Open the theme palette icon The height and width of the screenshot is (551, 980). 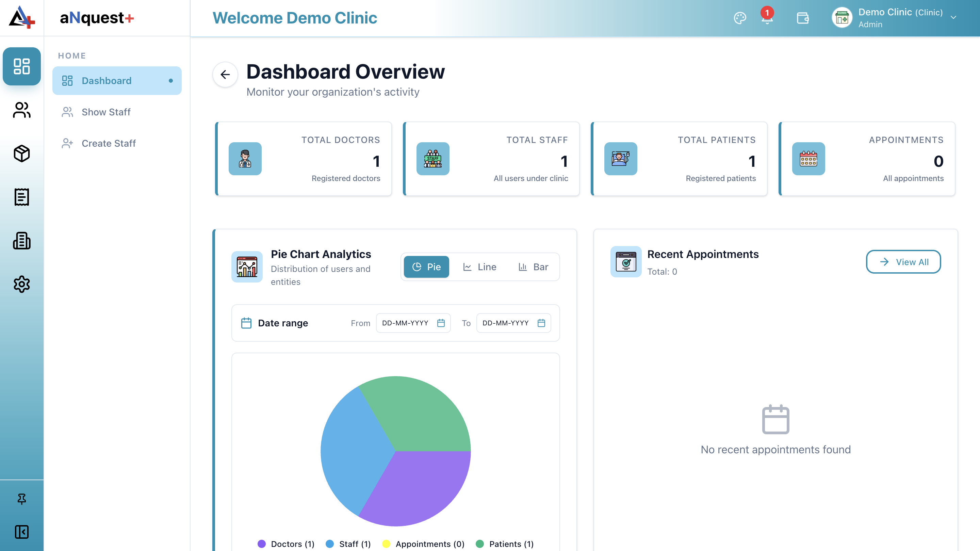click(x=740, y=18)
